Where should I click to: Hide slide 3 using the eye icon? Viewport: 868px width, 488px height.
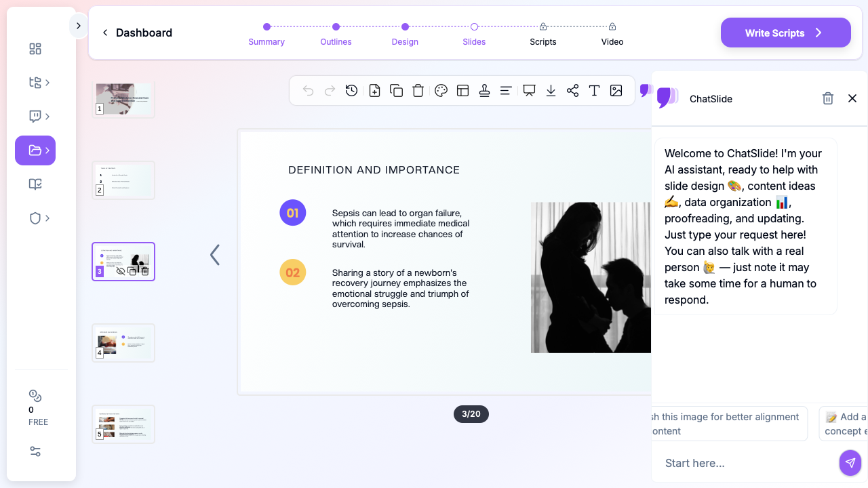[x=121, y=271]
